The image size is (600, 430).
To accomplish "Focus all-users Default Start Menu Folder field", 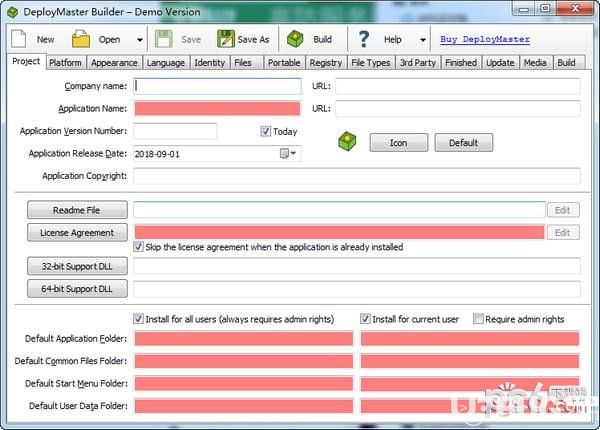I will tap(244, 384).
